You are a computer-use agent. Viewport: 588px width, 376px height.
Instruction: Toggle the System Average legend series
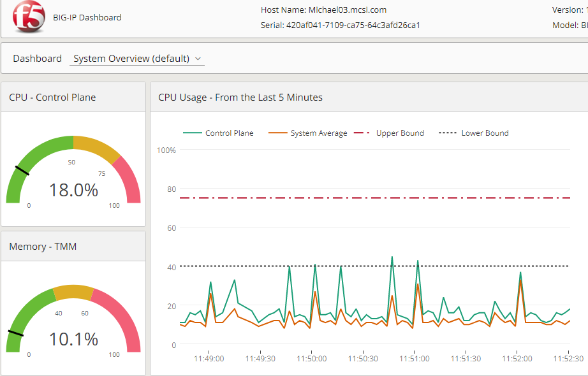click(318, 133)
